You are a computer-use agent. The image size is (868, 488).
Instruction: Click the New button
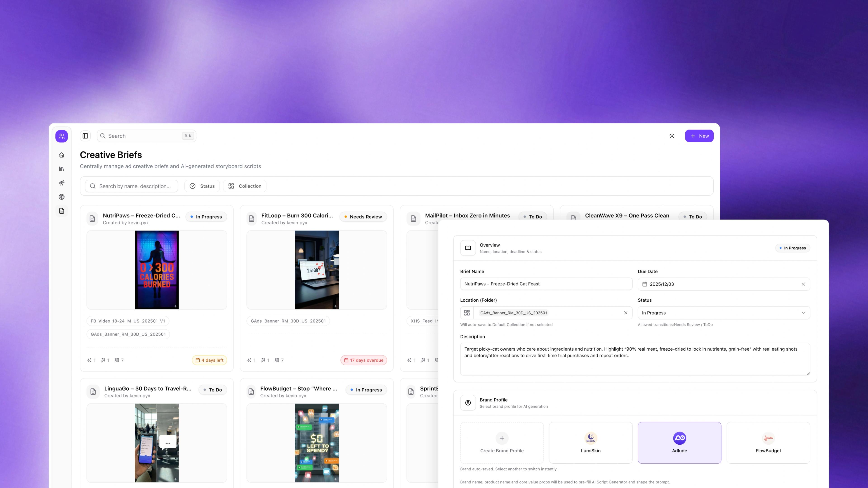(x=699, y=136)
